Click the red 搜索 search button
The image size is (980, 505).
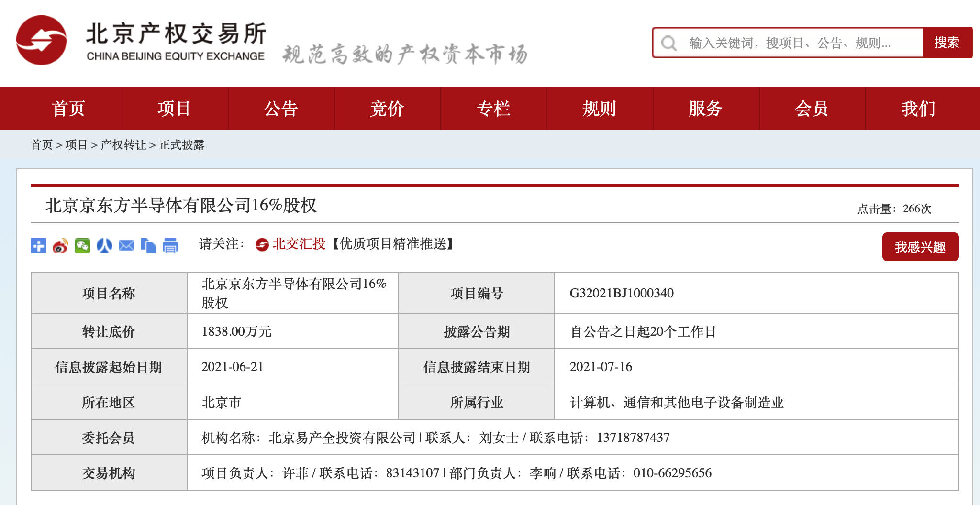(947, 43)
